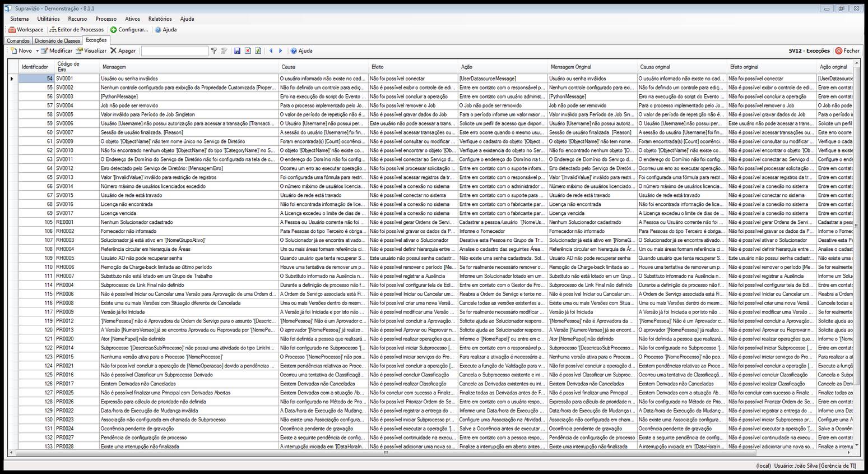
Task: Select error code SV0010
Action: [x=77, y=150]
